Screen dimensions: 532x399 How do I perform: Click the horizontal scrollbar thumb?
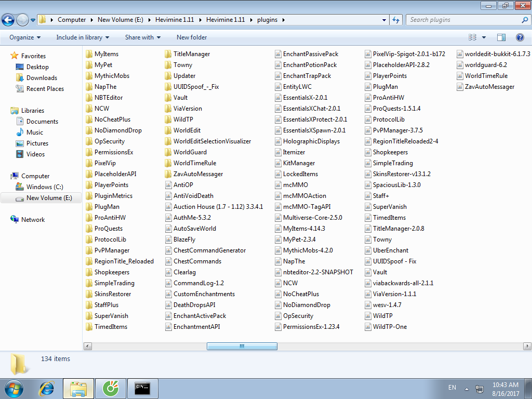[x=242, y=346]
